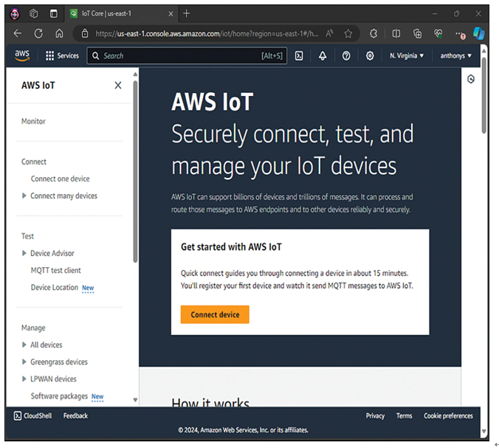Click the browser address bar URL
Image resolution: width=499 pixels, height=448 pixels.
click(207, 33)
